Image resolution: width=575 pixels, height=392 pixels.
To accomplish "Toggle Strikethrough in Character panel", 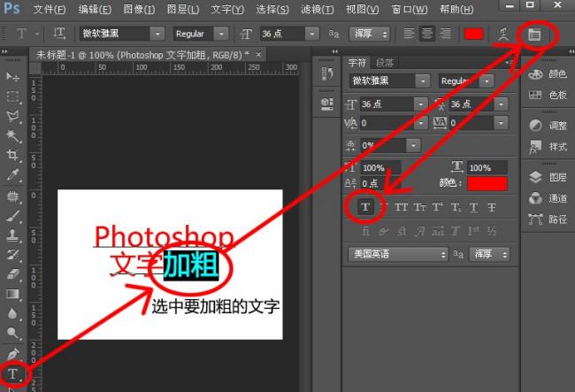I will point(492,208).
